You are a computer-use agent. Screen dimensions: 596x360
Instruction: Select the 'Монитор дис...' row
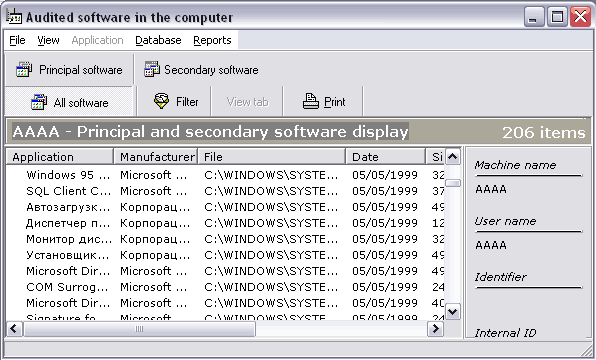(x=225, y=239)
